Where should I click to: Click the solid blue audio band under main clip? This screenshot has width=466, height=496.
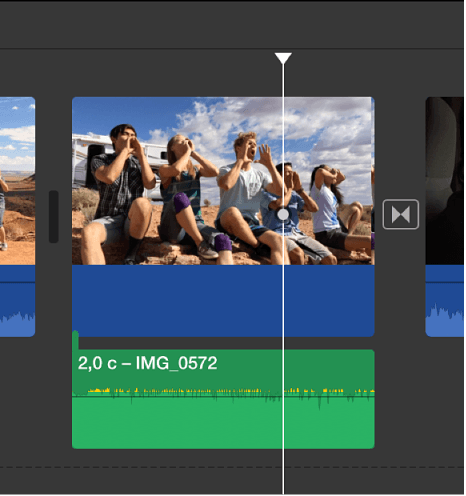tap(224, 301)
